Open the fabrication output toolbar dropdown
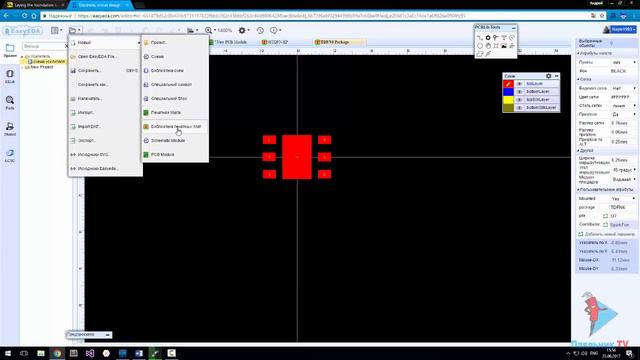640x360 pixels. (192, 30)
